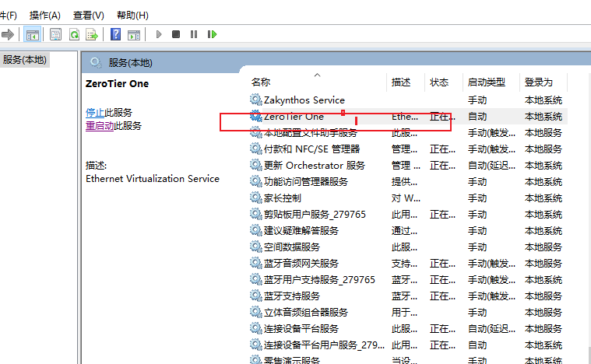Image resolution: width=591 pixels, height=364 pixels.
Task: Click the forward arrow toolbar button
Action: coord(8,34)
